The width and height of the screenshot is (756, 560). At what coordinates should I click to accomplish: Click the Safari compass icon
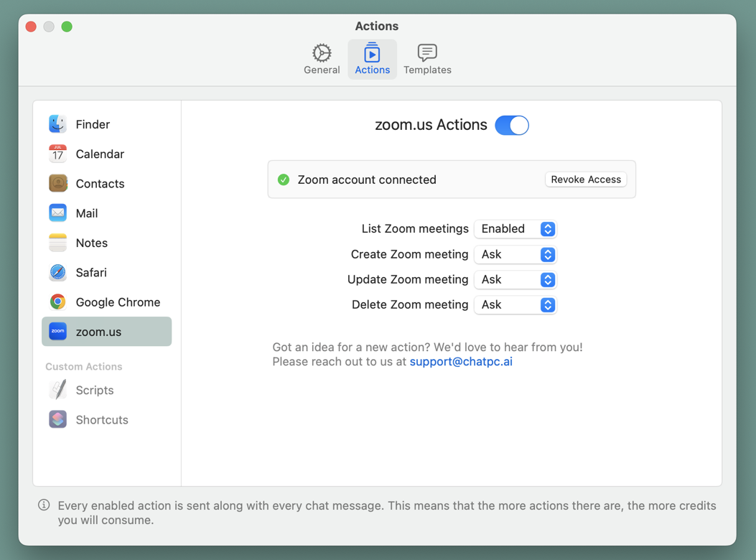(x=58, y=273)
